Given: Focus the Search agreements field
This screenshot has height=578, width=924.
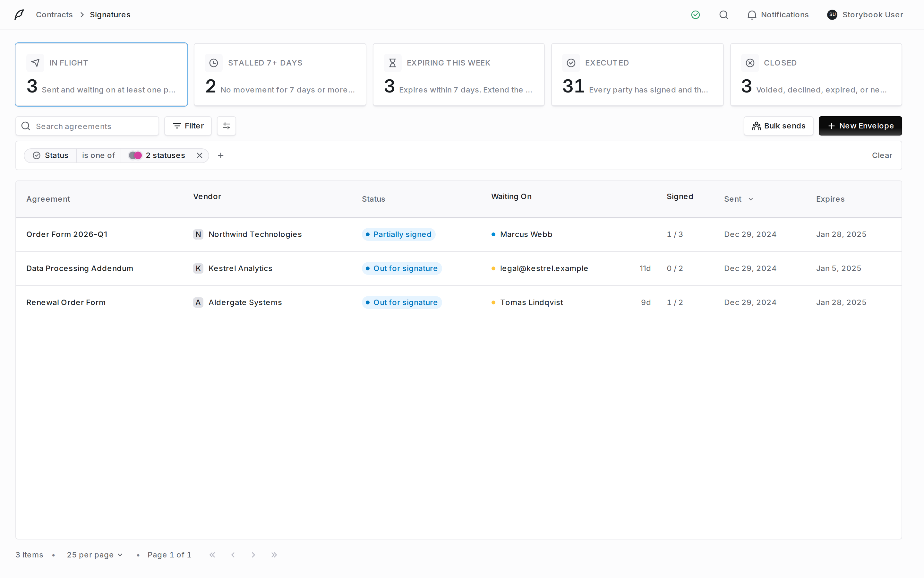Looking at the screenshot, I should coord(87,126).
